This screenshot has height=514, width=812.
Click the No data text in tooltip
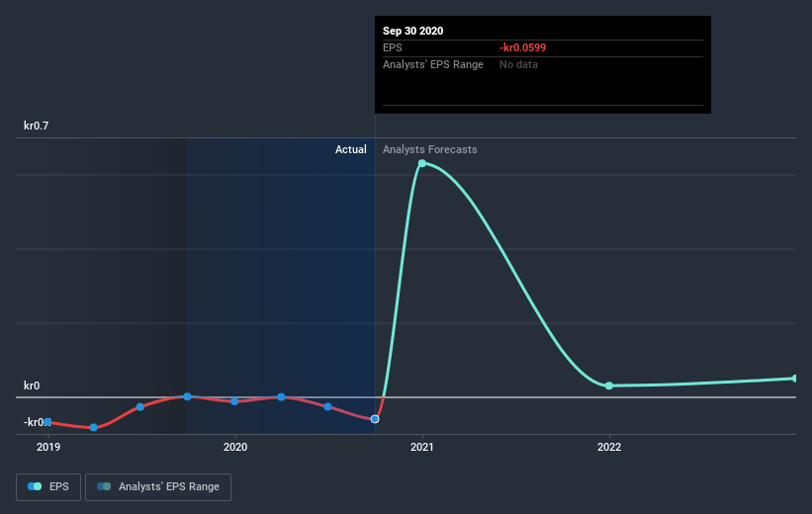click(518, 64)
